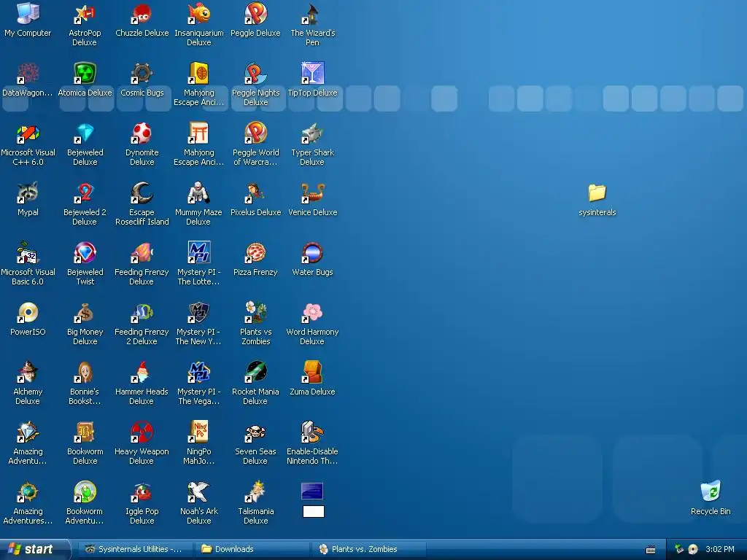
Task: Select Iggle Pop Deluxe icon
Action: click(142, 492)
